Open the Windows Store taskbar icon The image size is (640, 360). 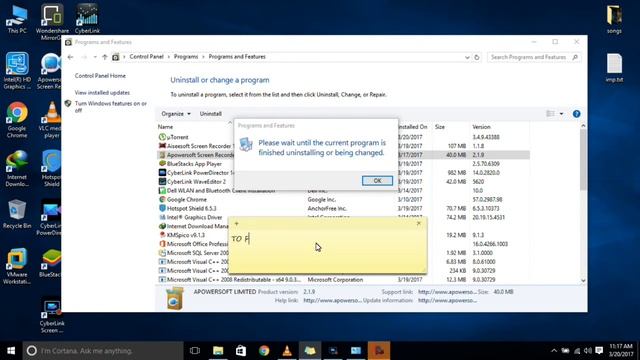click(x=241, y=351)
